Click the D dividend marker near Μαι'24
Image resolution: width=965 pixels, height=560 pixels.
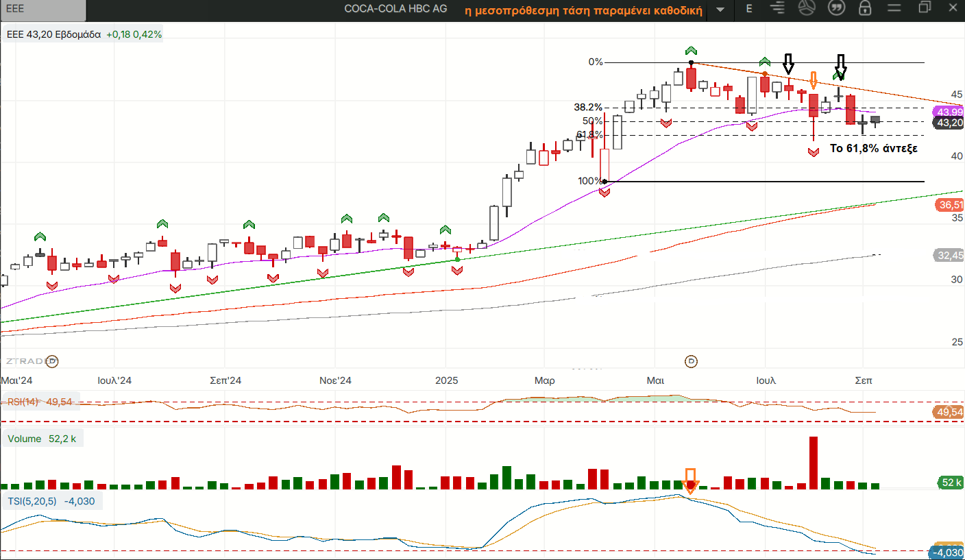[x=51, y=361]
